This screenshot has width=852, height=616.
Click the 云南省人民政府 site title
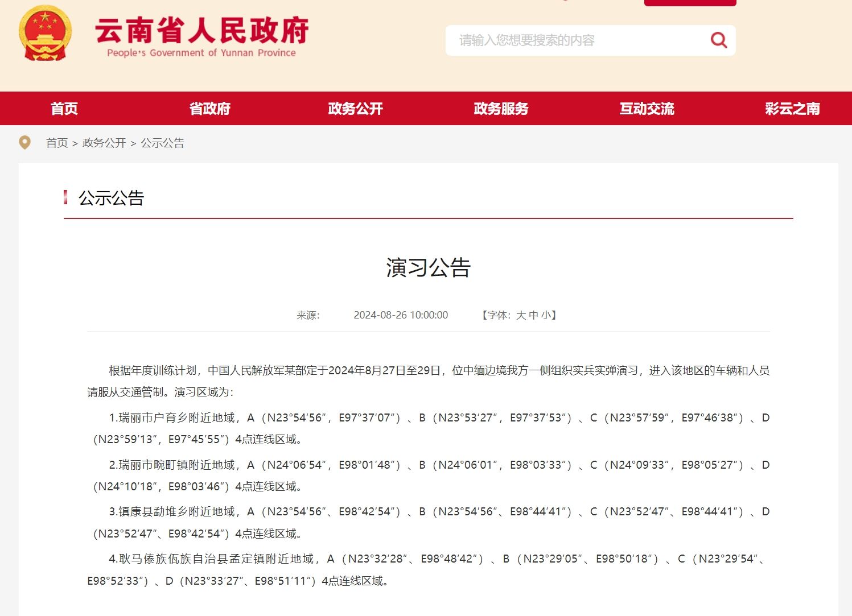click(201, 31)
